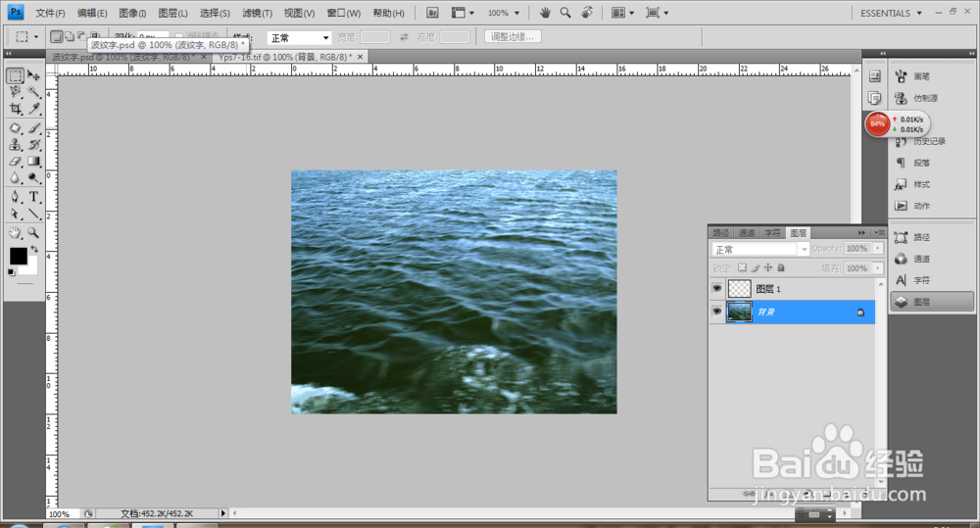Select the History Brush tool
The height and width of the screenshot is (528, 980).
pos(33,144)
